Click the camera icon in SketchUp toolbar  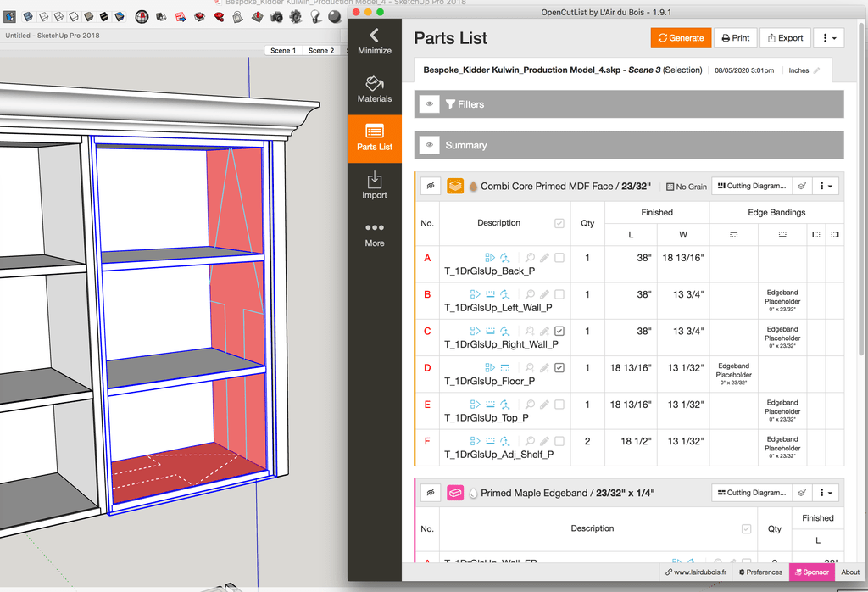click(x=277, y=17)
